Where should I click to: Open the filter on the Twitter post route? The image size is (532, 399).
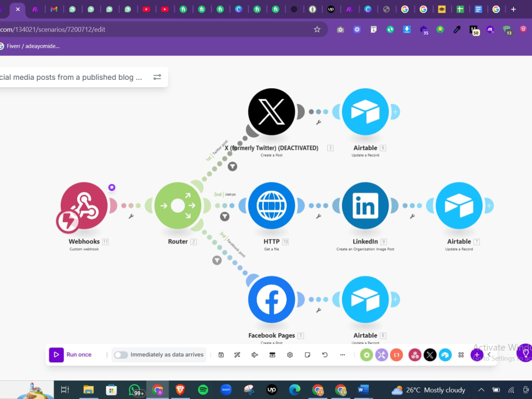coord(232,167)
